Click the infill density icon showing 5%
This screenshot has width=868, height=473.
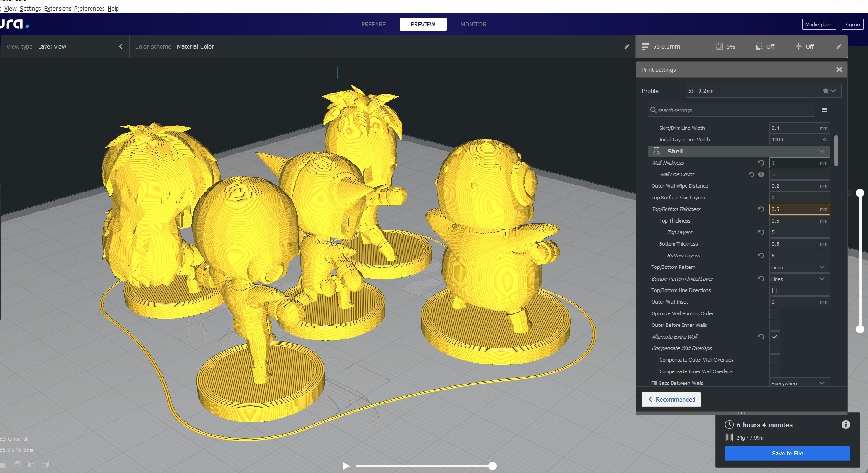[x=719, y=46]
